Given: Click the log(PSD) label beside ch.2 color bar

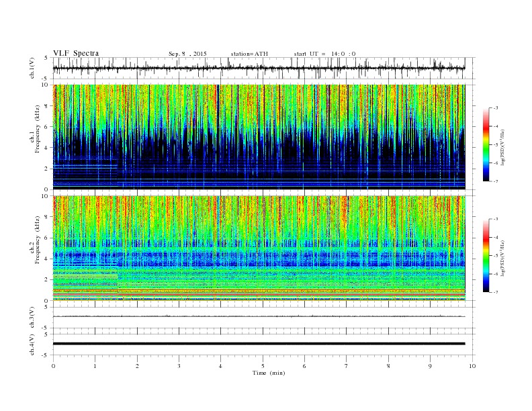Looking at the screenshot, I should coord(504,258).
